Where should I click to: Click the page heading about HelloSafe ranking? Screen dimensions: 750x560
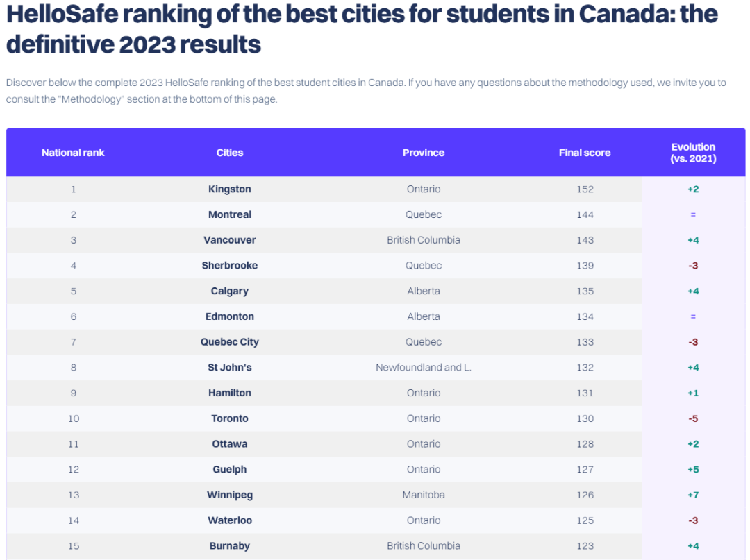click(361, 29)
